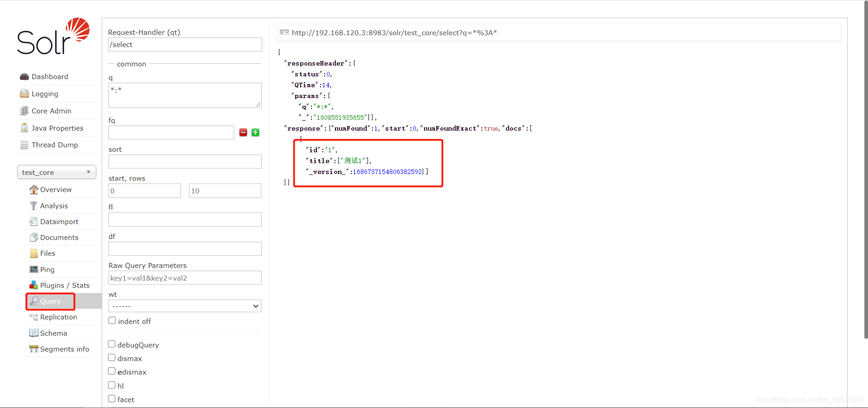Click the Overview house icon
The width and height of the screenshot is (868, 408).
33,189
